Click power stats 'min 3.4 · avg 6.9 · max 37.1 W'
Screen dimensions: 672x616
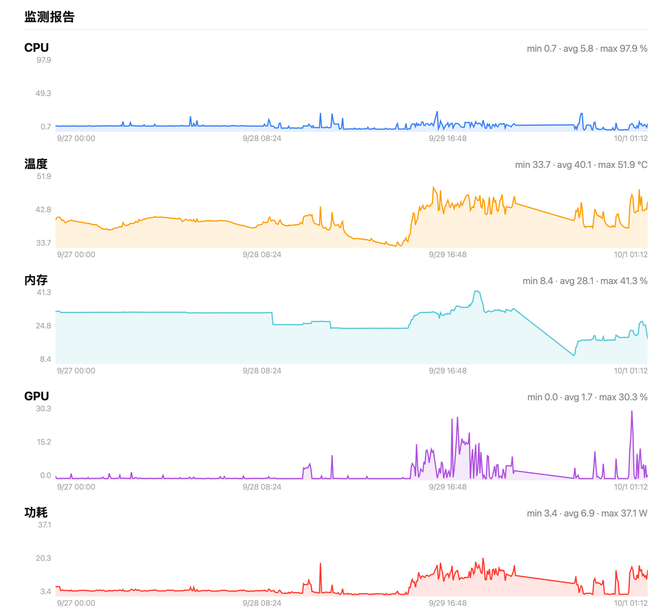point(587,514)
